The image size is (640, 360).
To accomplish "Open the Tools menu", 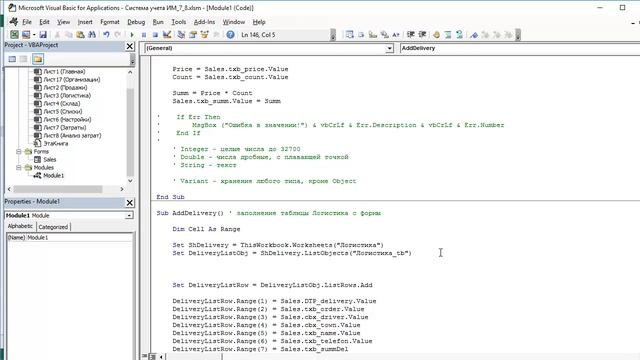I will pos(179,22).
